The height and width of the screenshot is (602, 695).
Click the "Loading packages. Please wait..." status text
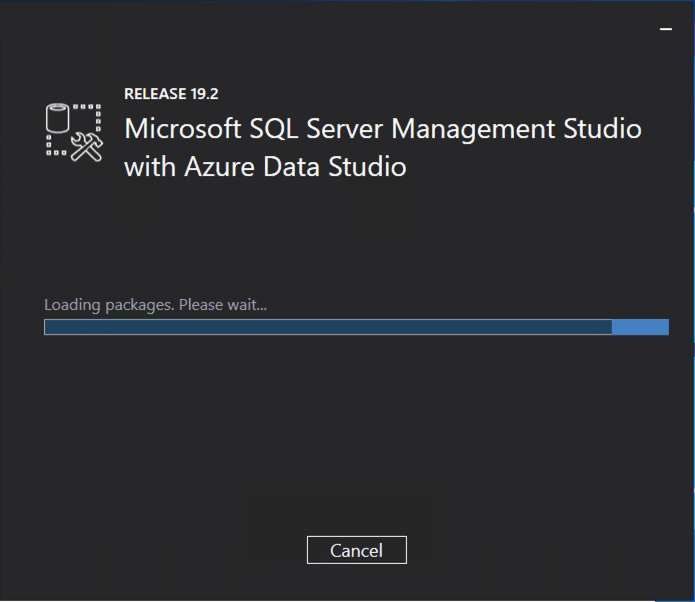point(155,304)
